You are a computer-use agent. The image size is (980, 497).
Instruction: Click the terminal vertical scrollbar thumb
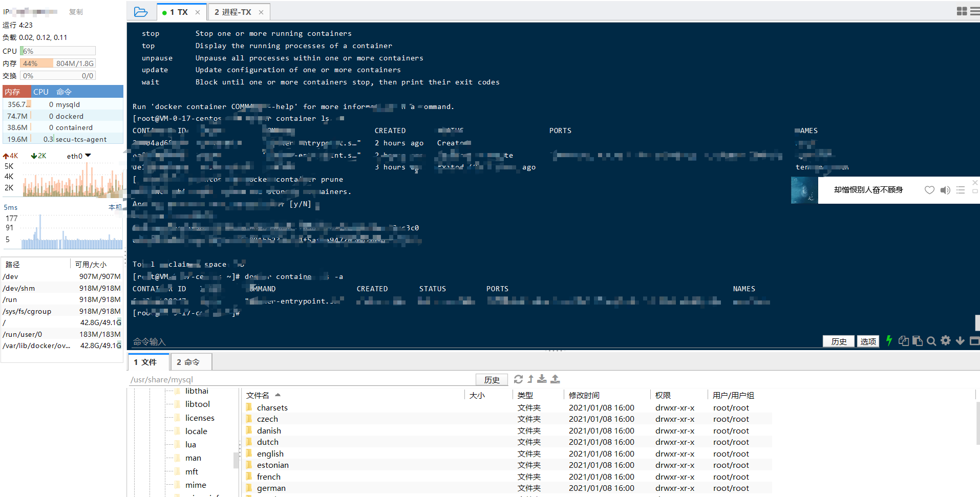click(977, 322)
